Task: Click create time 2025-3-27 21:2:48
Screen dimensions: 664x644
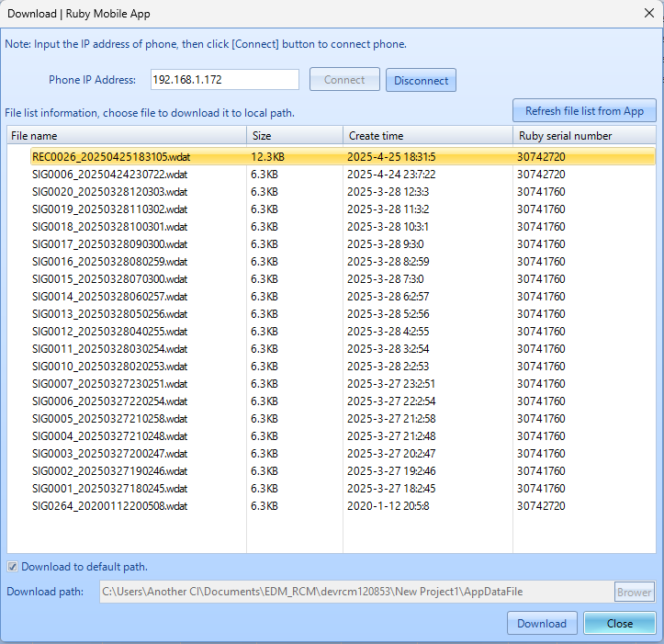Action: 391,436
